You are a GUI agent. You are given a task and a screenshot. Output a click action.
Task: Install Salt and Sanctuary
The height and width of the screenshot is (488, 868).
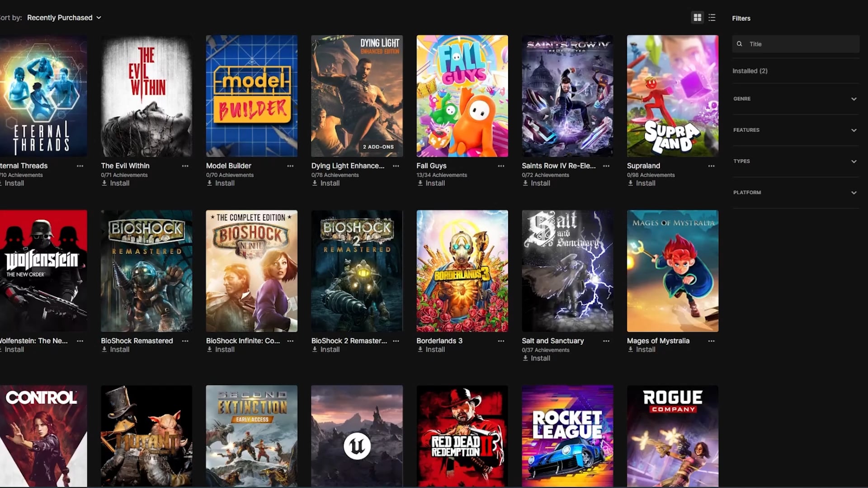[x=537, y=358]
